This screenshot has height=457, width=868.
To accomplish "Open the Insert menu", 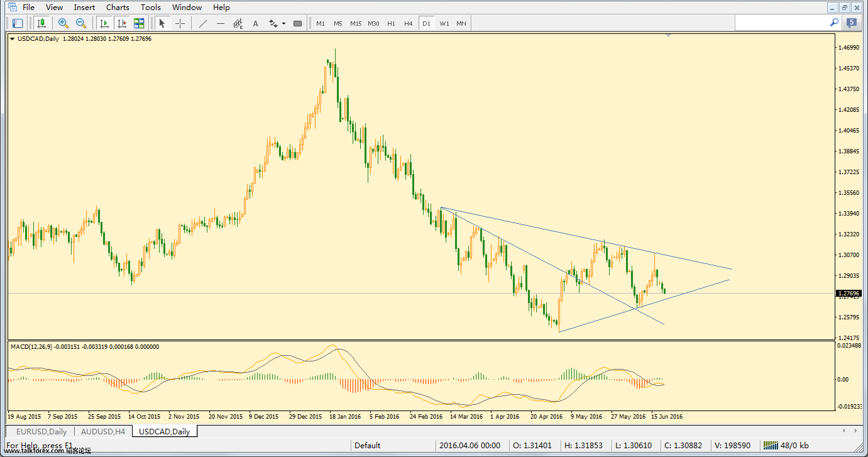I will [84, 8].
